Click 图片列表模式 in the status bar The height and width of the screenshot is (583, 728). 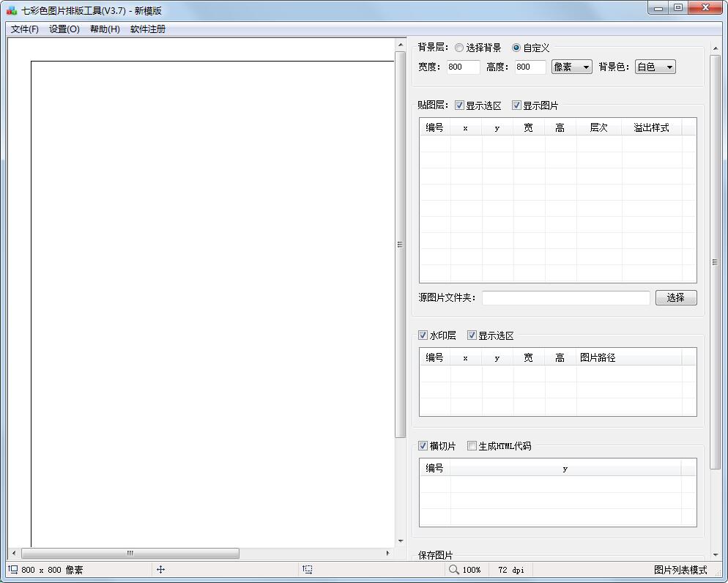[680, 570]
